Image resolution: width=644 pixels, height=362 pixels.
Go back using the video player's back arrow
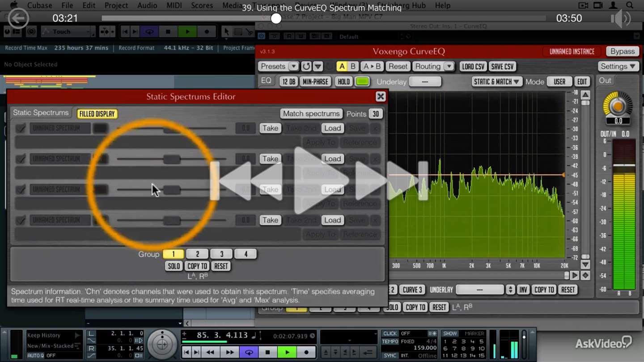click(18, 18)
